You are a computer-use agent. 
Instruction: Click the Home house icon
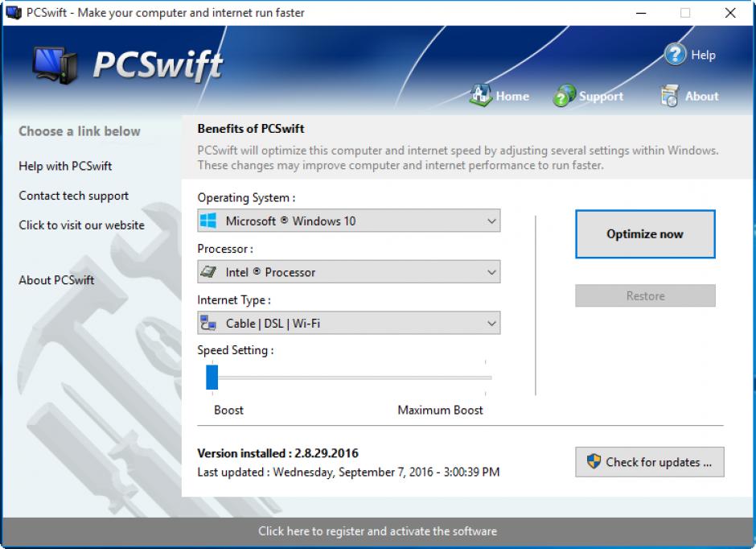(480, 95)
